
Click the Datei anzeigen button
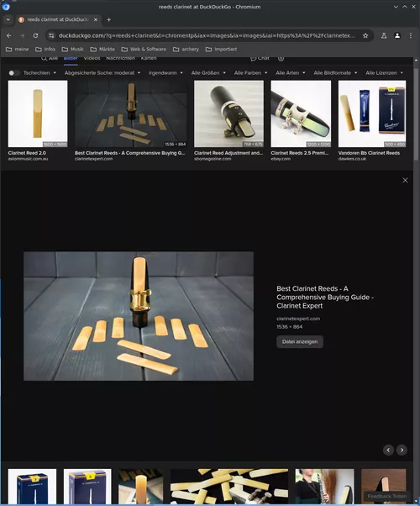coord(300,342)
